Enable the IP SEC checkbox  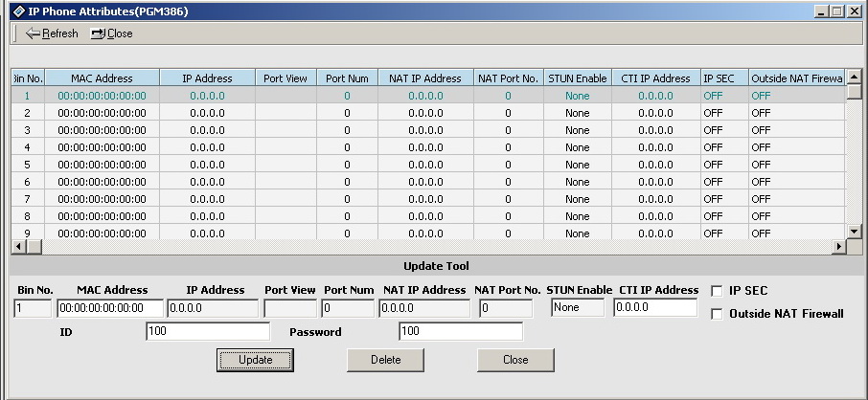click(717, 291)
